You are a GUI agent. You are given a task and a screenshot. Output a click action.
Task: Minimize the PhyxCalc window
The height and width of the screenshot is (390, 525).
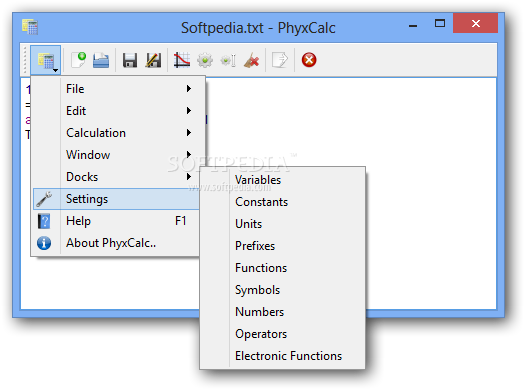tap(413, 25)
